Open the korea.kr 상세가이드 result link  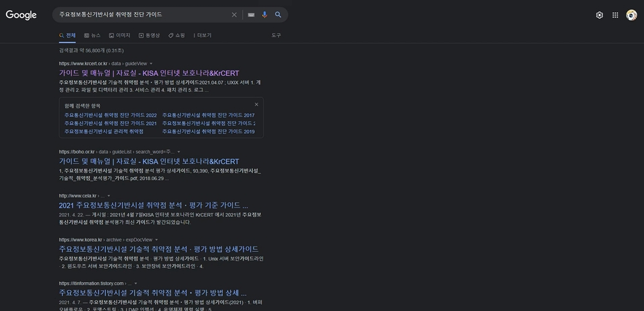pyautogui.click(x=158, y=249)
